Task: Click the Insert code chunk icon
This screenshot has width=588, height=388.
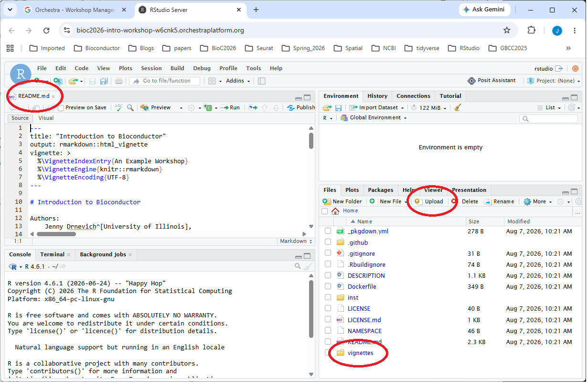Action: (x=207, y=108)
